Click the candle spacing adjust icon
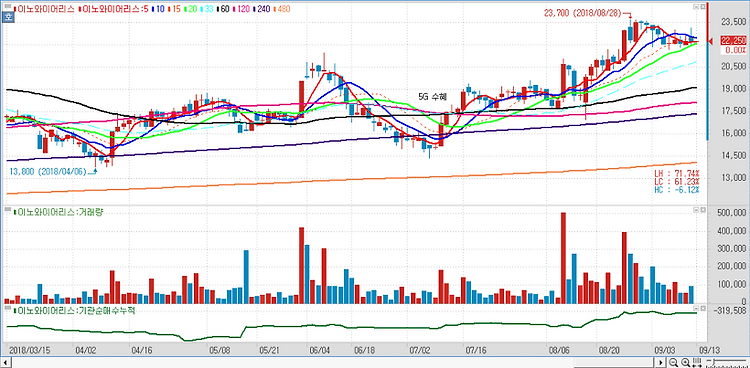The width and height of the screenshot is (750, 368). pyautogui.click(x=696, y=362)
